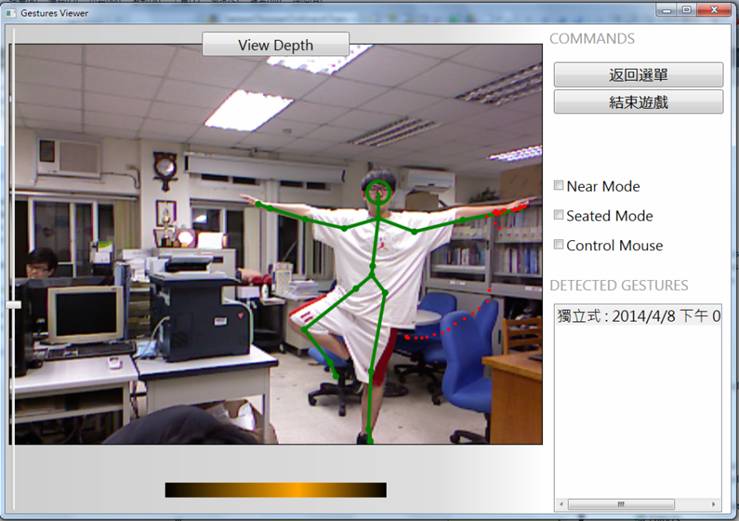Click the green skeleton head circle

[x=378, y=190]
